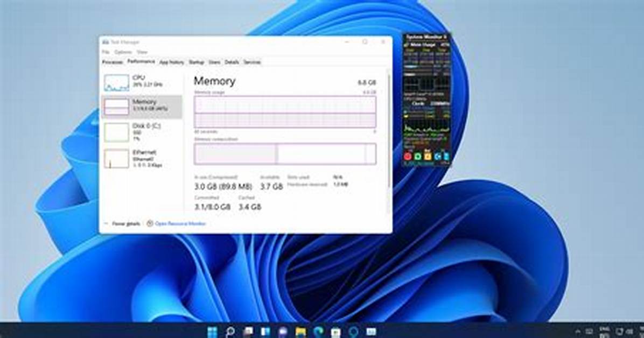Switch to the Startup tab
This screenshot has width=644, height=338.
click(197, 62)
